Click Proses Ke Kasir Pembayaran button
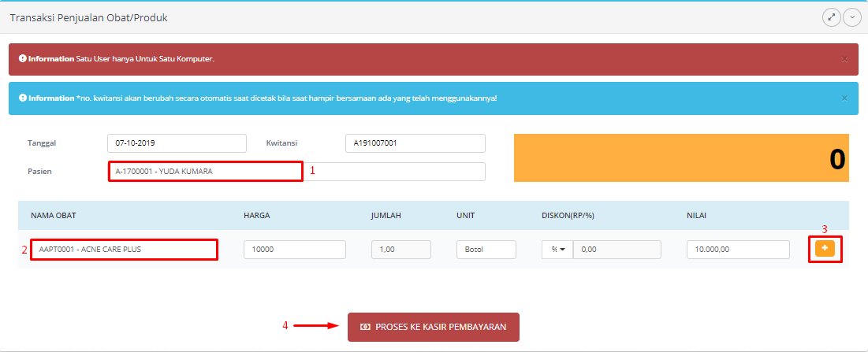Viewport: 868px width, 352px height. [x=433, y=327]
